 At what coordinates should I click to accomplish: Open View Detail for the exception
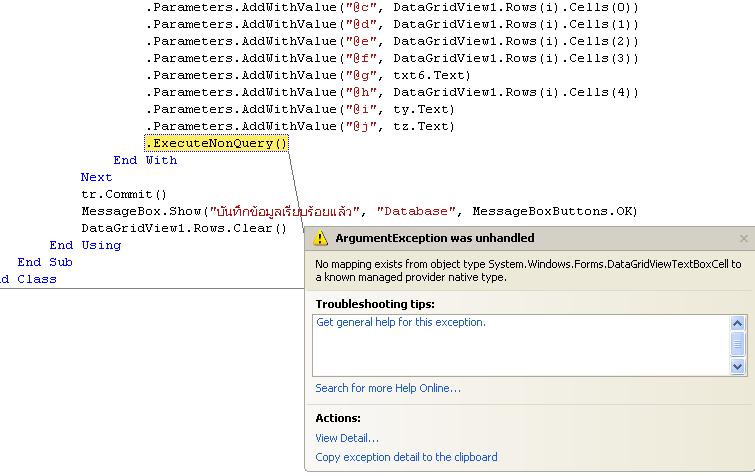point(347,438)
